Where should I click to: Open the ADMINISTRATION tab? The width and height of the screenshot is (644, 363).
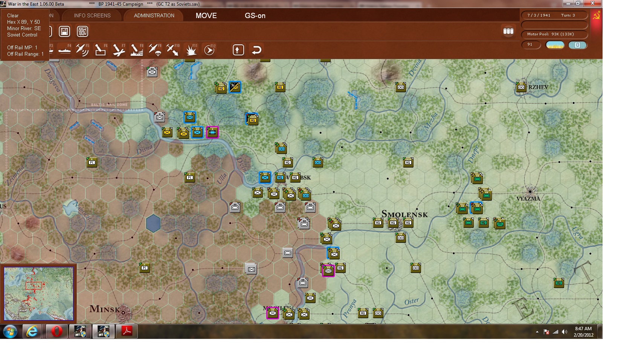click(x=154, y=15)
